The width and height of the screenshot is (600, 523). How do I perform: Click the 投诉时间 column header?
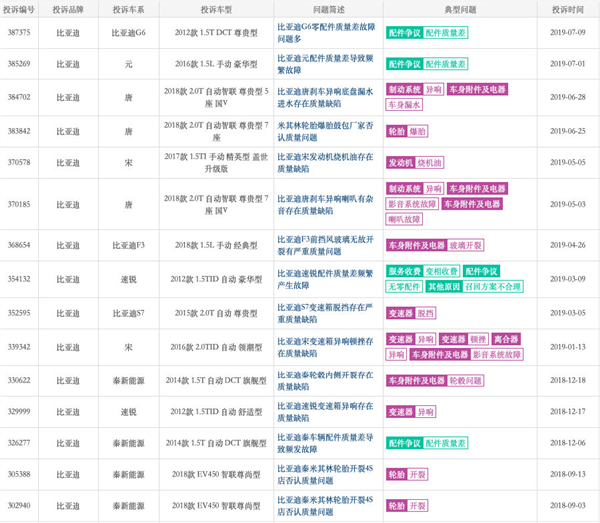click(x=568, y=10)
